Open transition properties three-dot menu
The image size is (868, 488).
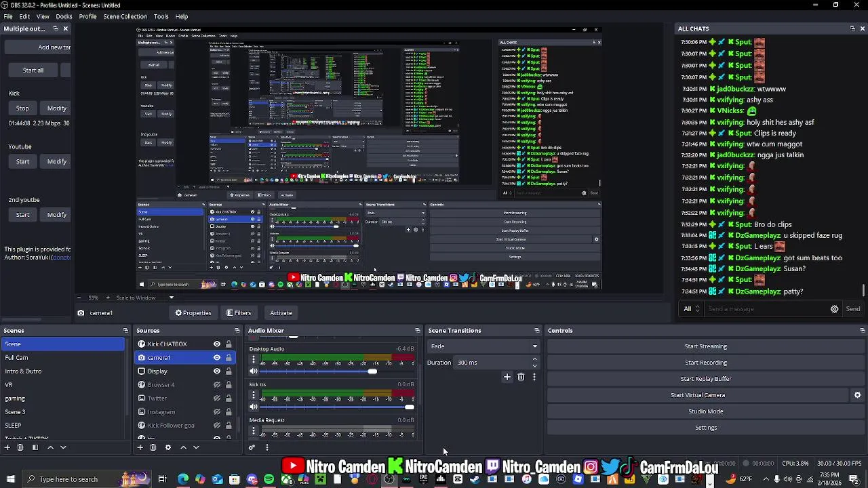pyautogui.click(x=534, y=377)
